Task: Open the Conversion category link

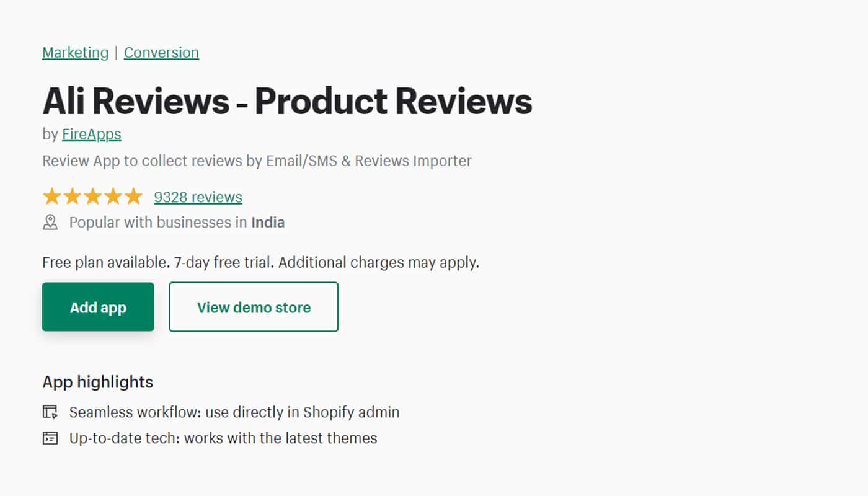Action: 161,53
